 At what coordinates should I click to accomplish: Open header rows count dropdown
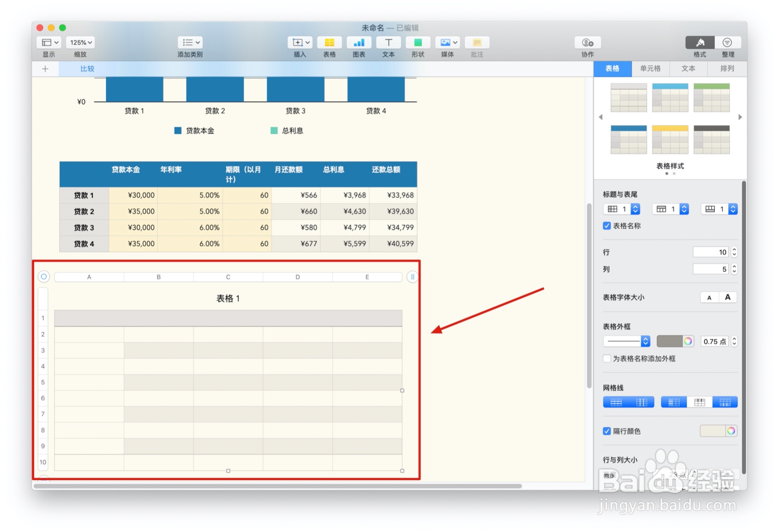[670, 209]
